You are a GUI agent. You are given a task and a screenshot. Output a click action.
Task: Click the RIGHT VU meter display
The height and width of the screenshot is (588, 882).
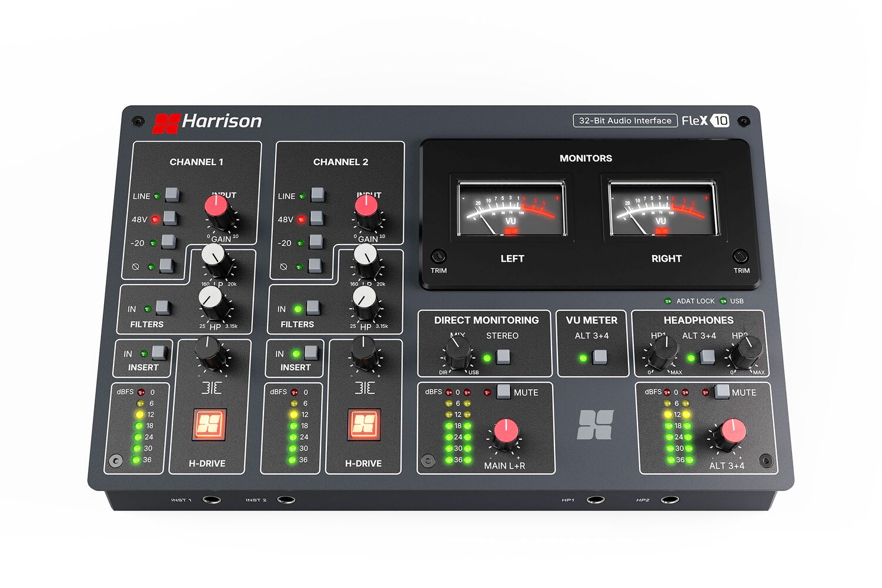tap(663, 208)
